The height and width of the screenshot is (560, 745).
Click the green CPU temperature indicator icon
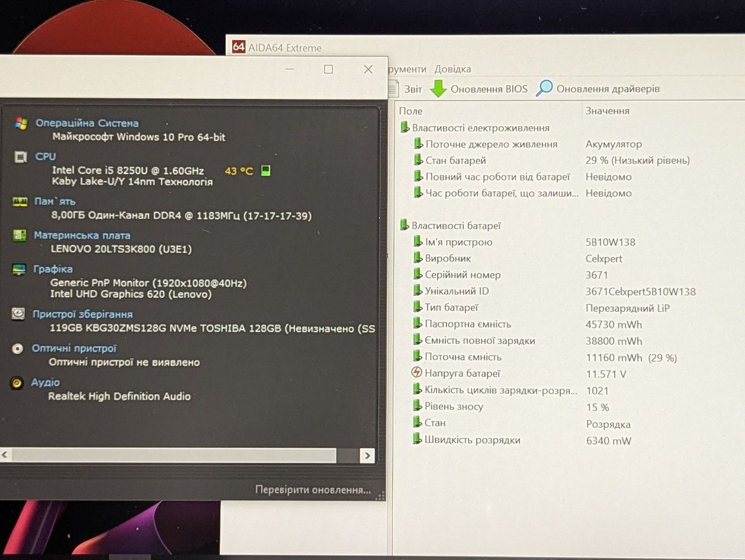point(265,170)
